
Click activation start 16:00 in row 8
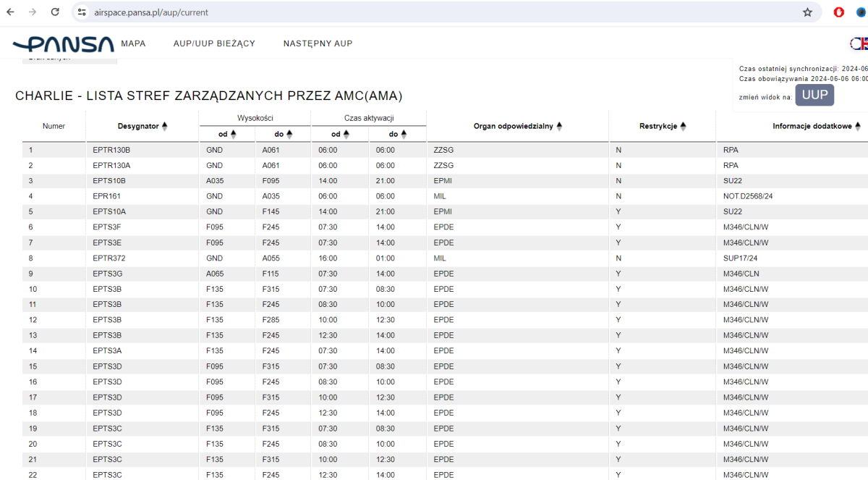(328, 258)
